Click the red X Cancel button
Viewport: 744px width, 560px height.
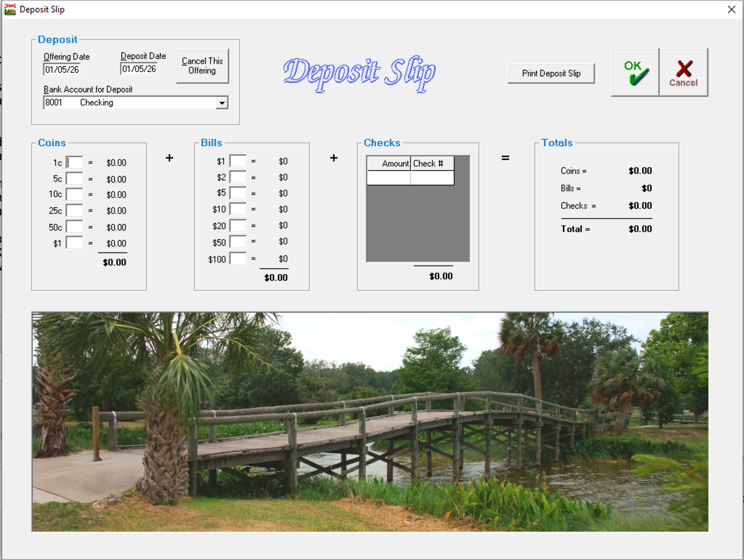684,72
